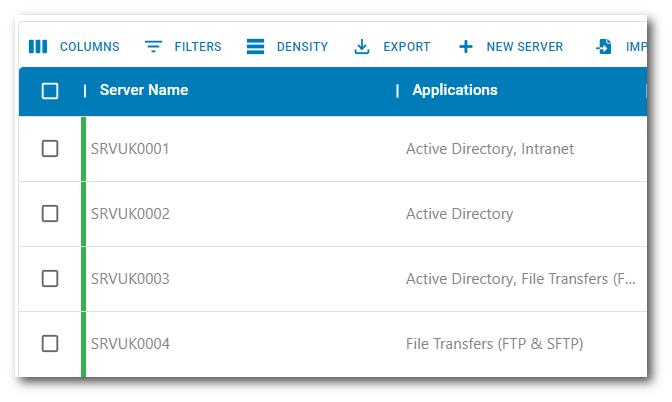This screenshot has height=402, width=672.
Task: Change row spacing via Density icon
Action: [x=256, y=47]
